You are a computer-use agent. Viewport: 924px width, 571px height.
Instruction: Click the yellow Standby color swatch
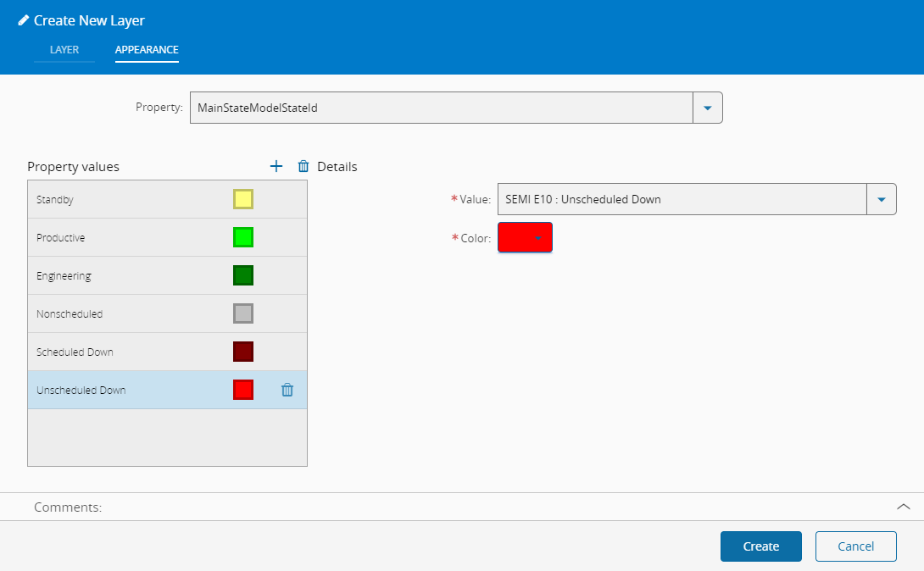243,199
